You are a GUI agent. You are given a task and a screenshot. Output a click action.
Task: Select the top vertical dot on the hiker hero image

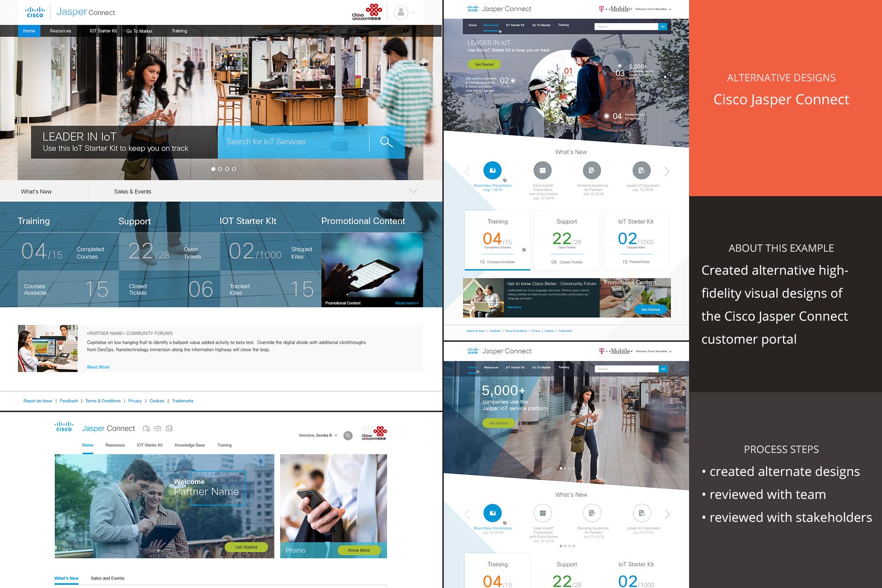tap(665, 77)
